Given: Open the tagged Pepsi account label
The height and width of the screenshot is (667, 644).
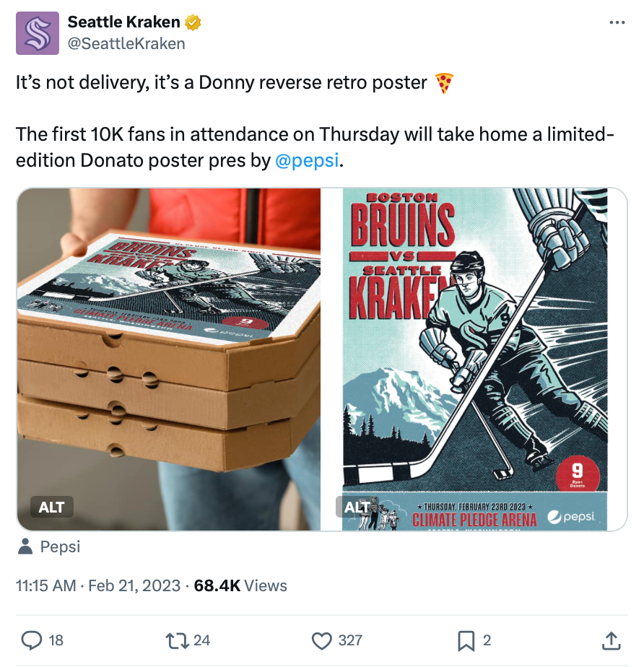Looking at the screenshot, I should point(60,546).
